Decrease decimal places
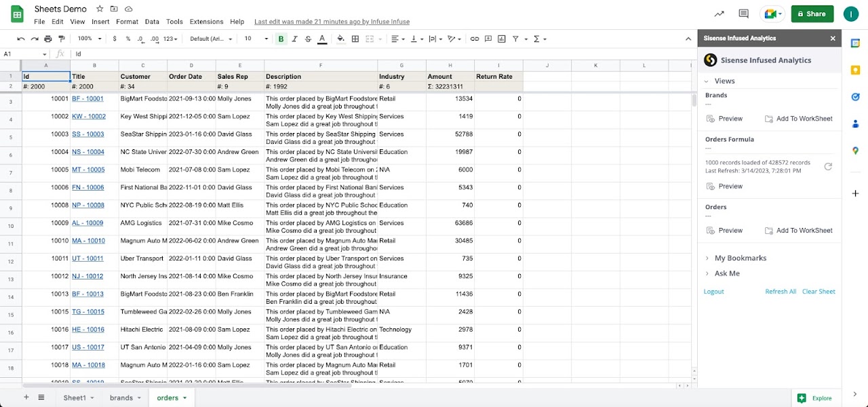Image resolution: width=868 pixels, height=407 pixels. point(141,39)
